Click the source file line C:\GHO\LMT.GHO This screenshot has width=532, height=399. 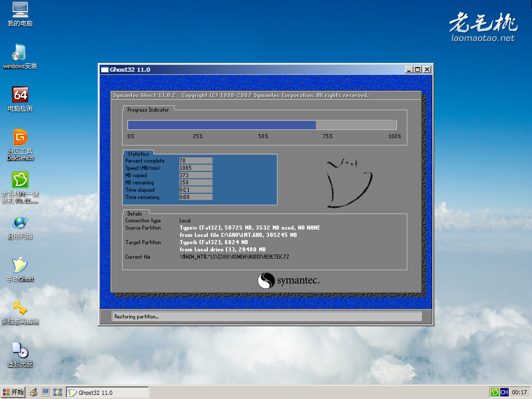[238, 235]
